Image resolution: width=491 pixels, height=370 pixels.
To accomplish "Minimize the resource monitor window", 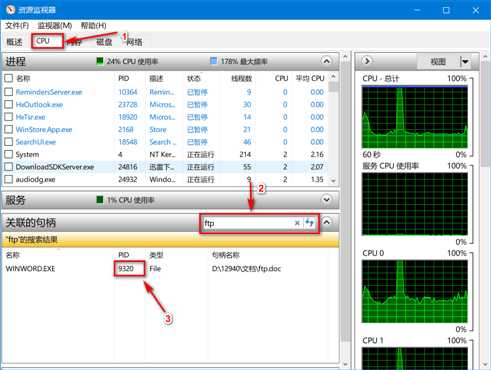I will tap(417, 10).
